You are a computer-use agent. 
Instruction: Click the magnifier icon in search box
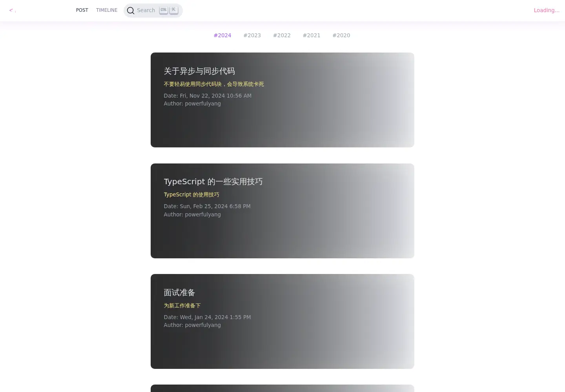coord(131,11)
